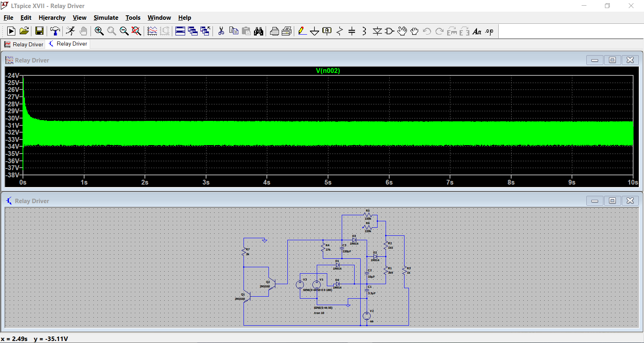Open Control Panel via the hammer icon
The width and height of the screenshot is (644, 343).
point(55,31)
